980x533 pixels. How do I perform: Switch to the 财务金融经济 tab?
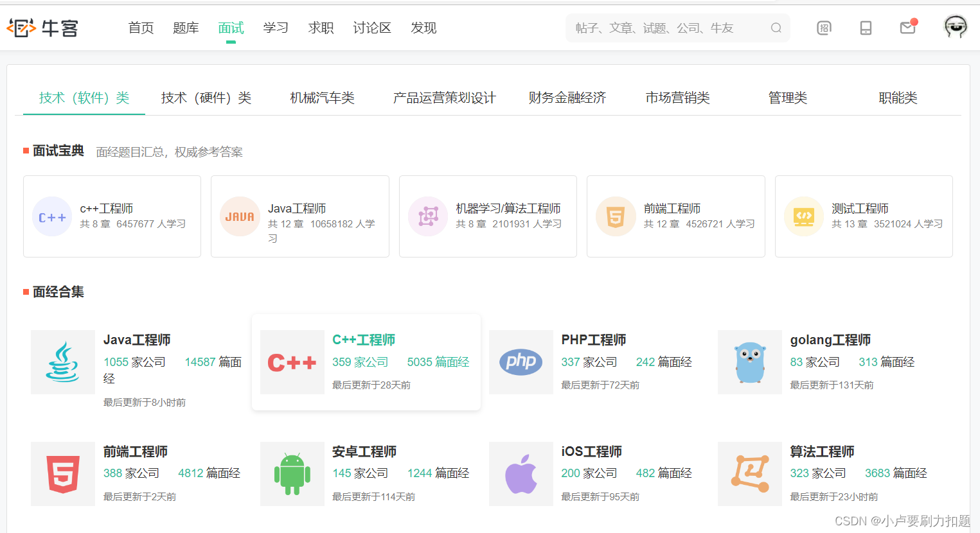pos(567,98)
